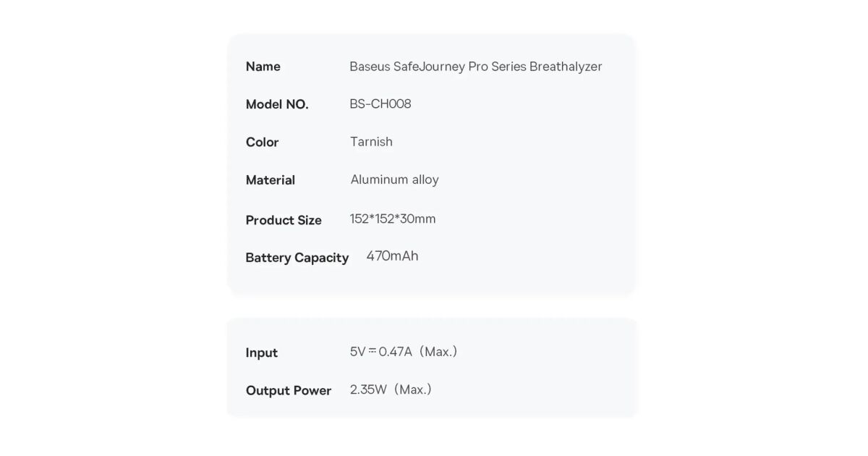Select the 152*152*30mm dimensions value
The height and width of the screenshot is (456, 868).
pyautogui.click(x=393, y=219)
